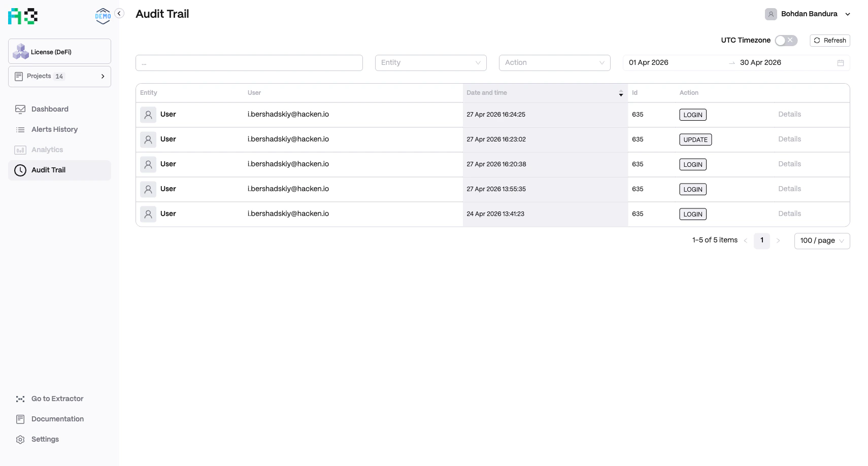Image resolution: width=868 pixels, height=466 pixels.
Task: Click the user avatar in the 16:24:25 row
Action: [x=148, y=115]
